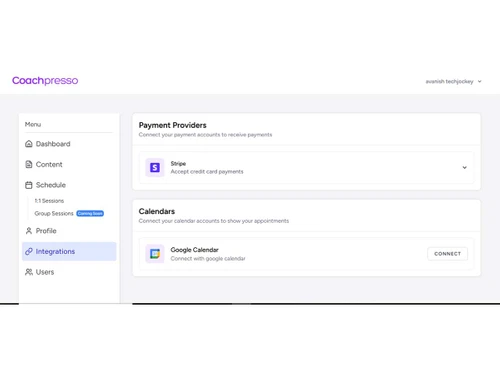Click the Coming Soon badge
The width and height of the screenshot is (500, 375).
[90, 213]
